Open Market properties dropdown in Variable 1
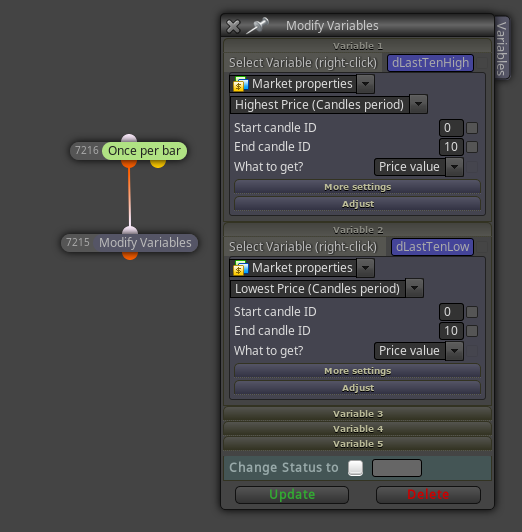This screenshot has height=532, width=522. [x=365, y=84]
